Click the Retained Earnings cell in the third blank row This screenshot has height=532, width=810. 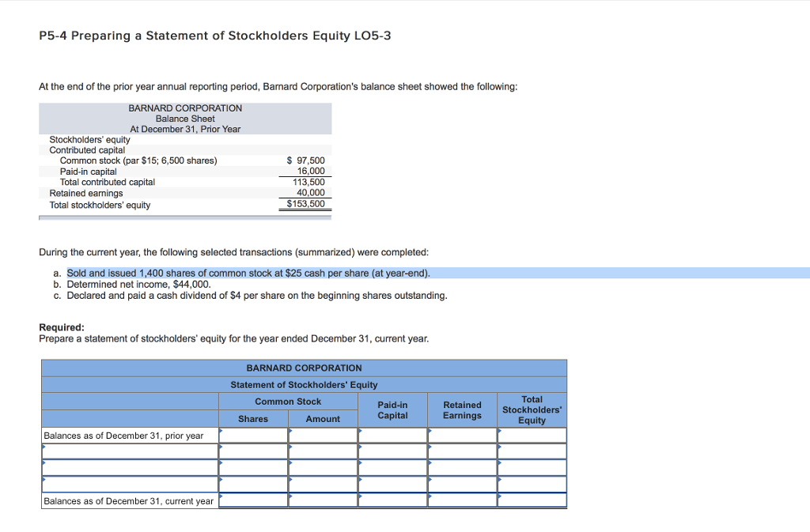click(462, 483)
